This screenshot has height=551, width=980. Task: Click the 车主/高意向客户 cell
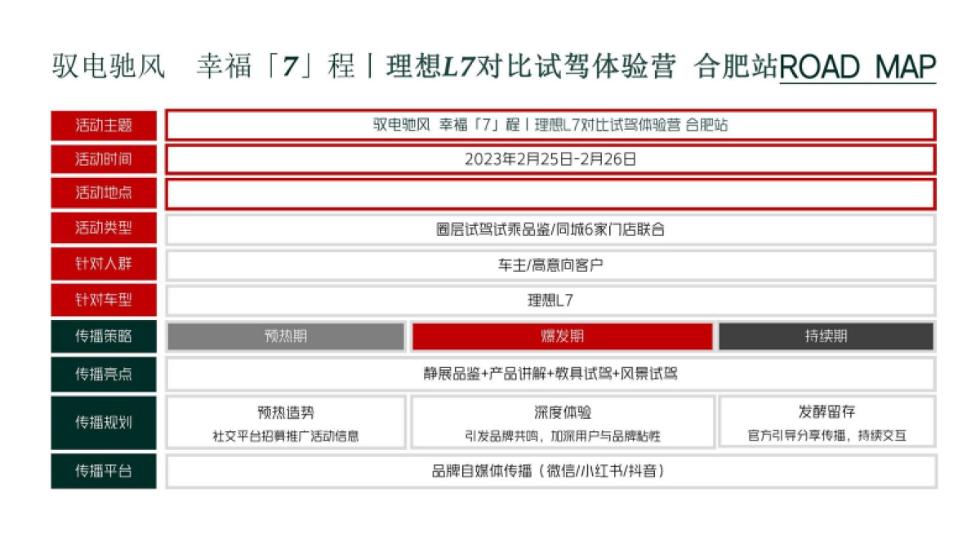click(551, 264)
